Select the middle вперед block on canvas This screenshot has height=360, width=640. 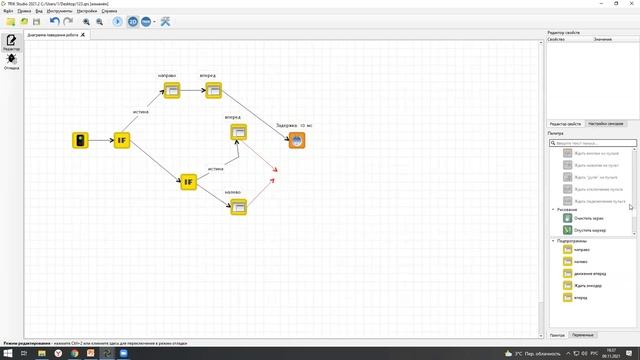click(x=239, y=132)
